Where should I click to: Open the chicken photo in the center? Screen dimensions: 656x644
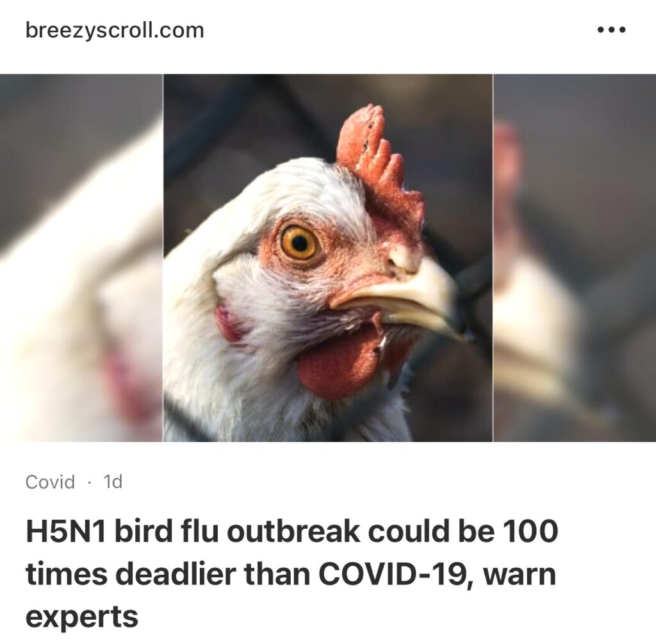coord(328,258)
